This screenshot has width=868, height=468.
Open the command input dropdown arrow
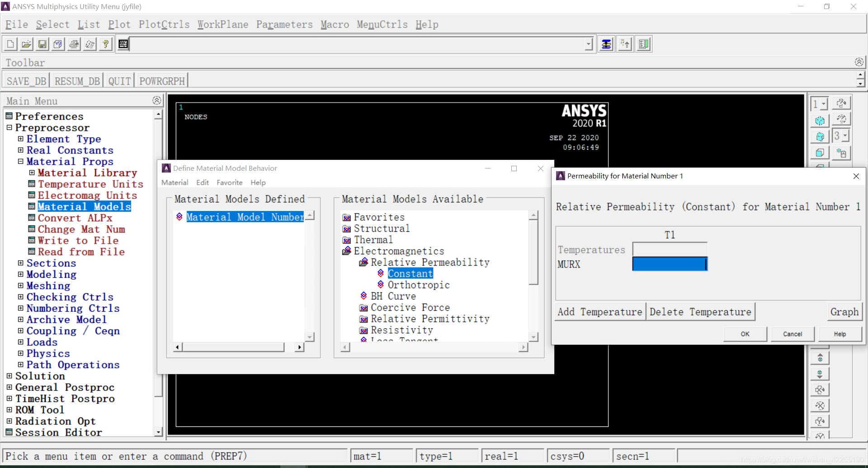click(x=588, y=44)
